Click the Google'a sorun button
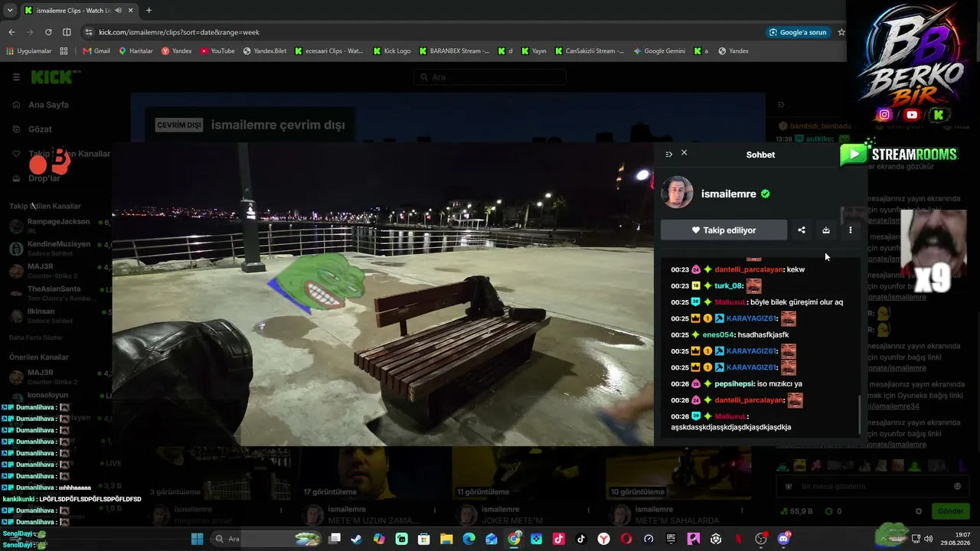This screenshot has width=980, height=551. 798,32
